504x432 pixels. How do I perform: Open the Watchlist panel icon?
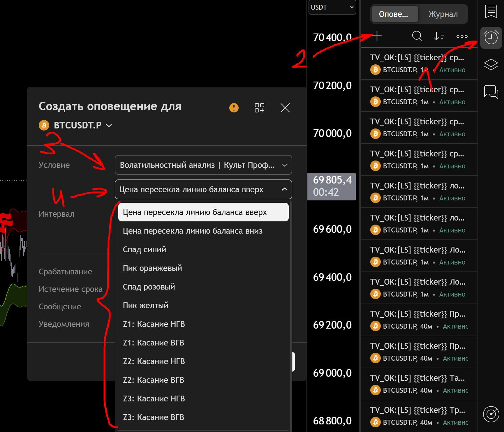[x=491, y=11]
